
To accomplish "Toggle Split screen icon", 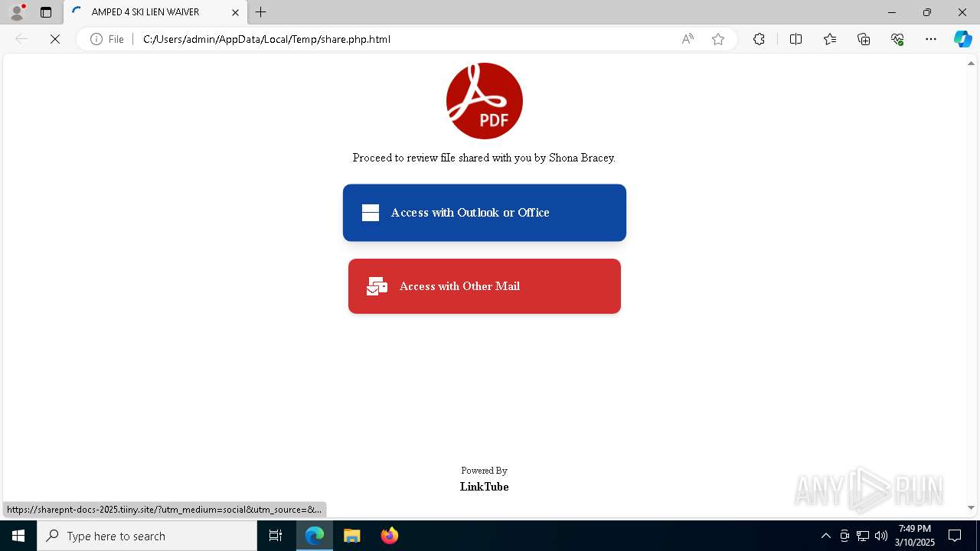I will coord(795,39).
